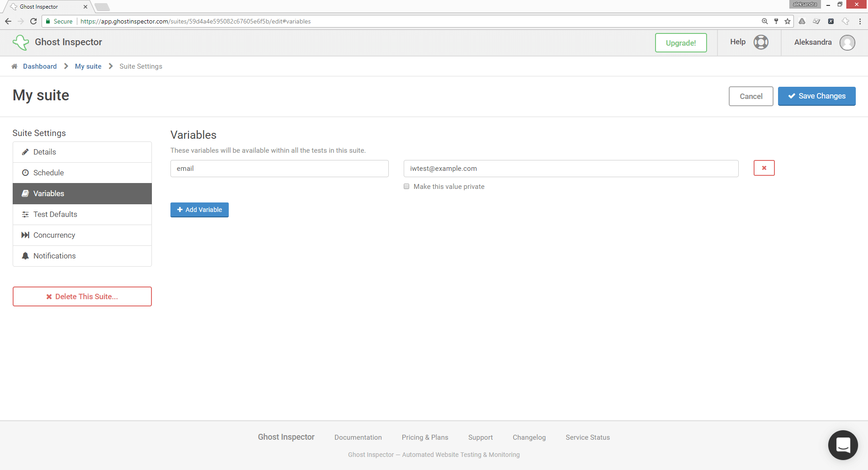Click the Ghost Inspector header title
Screen dimensions: 868x470
coord(68,42)
